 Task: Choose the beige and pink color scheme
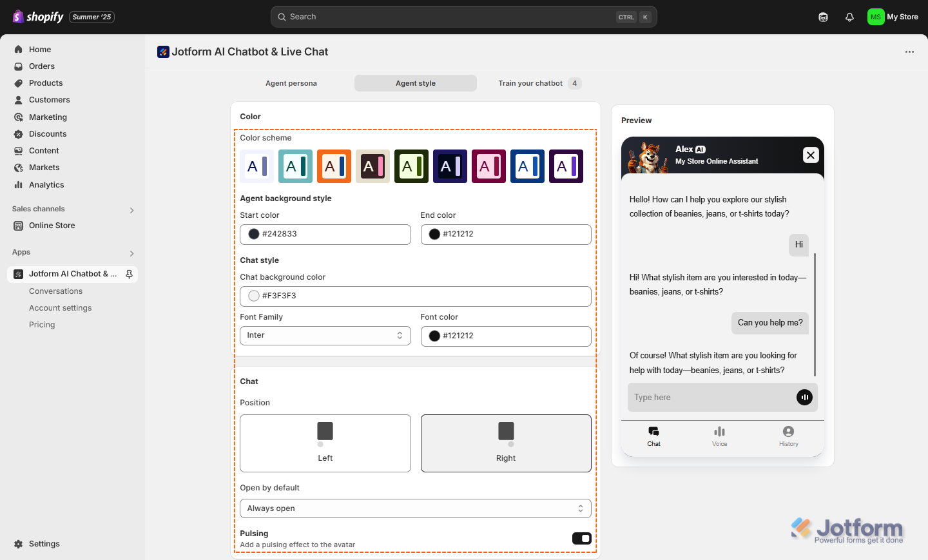(x=373, y=166)
